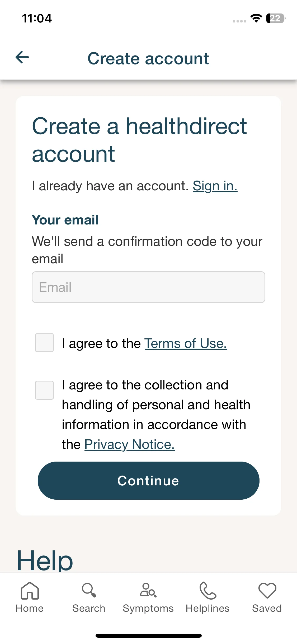The height and width of the screenshot is (644, 297).
Task: Tap the battery indicator icon
Action: (x=276, y=18)
